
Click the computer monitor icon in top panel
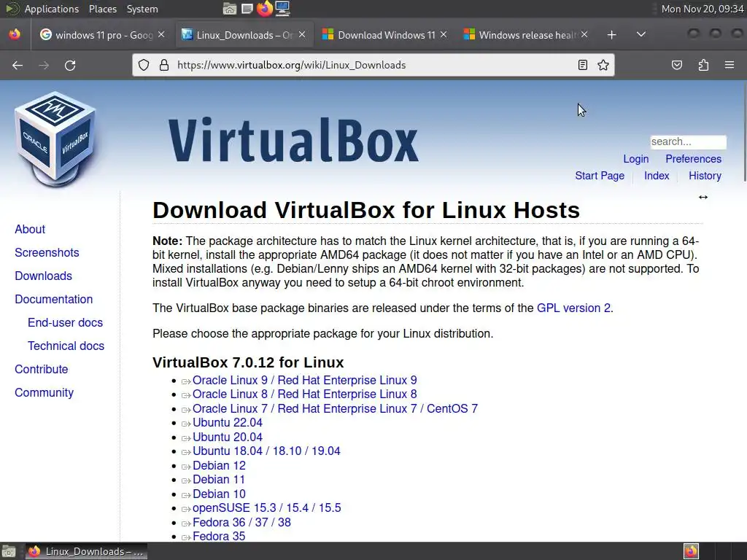point(282,9)
